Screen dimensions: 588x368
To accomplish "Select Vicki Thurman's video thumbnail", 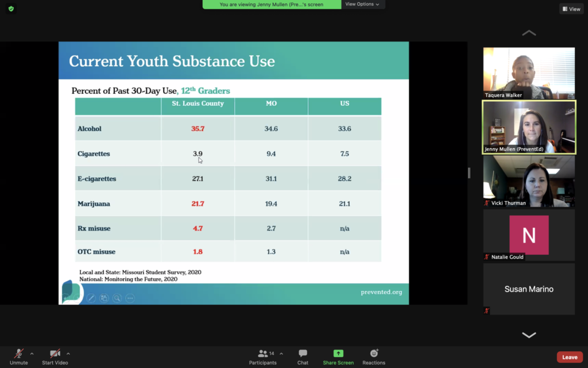I will [529, 181].
